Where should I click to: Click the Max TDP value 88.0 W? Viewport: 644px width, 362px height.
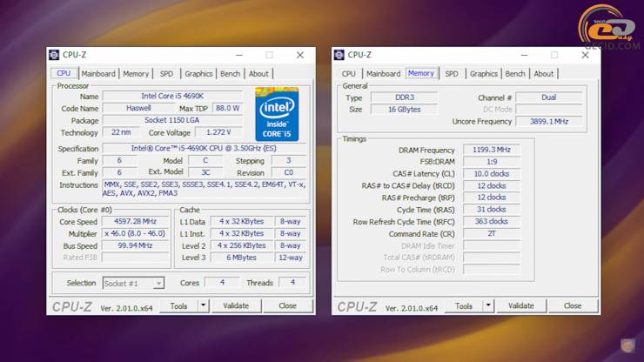click(227, 108)
